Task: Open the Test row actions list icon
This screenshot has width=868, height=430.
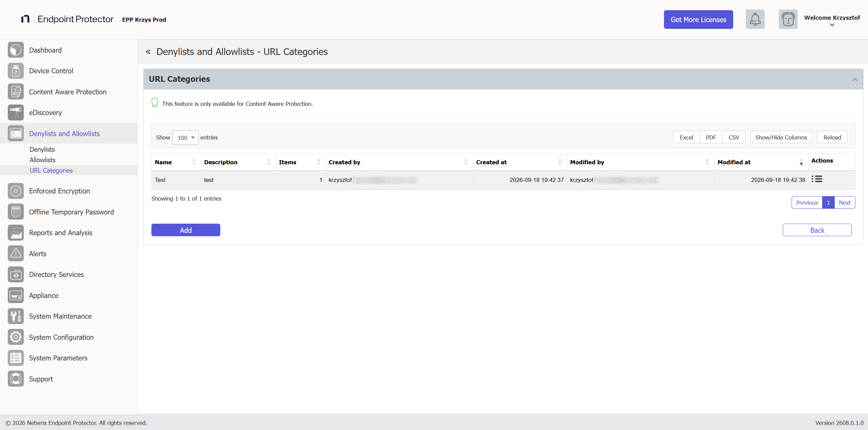Action: (817, 179)
